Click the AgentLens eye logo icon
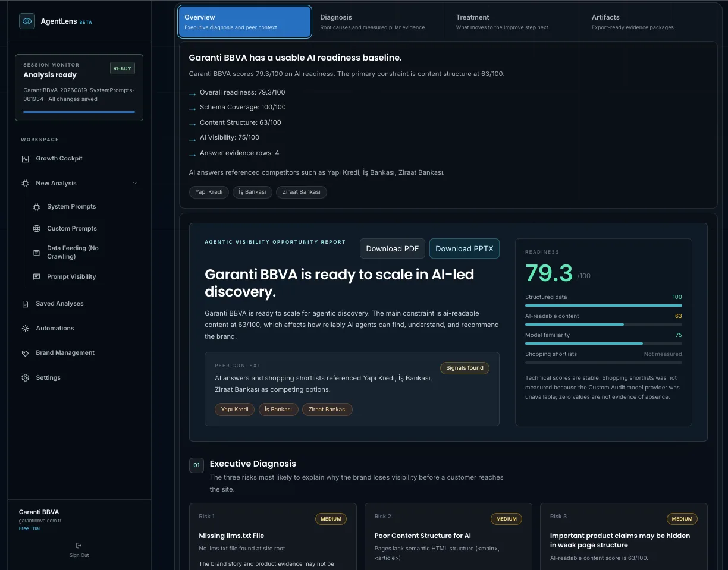 pos(27,21)
